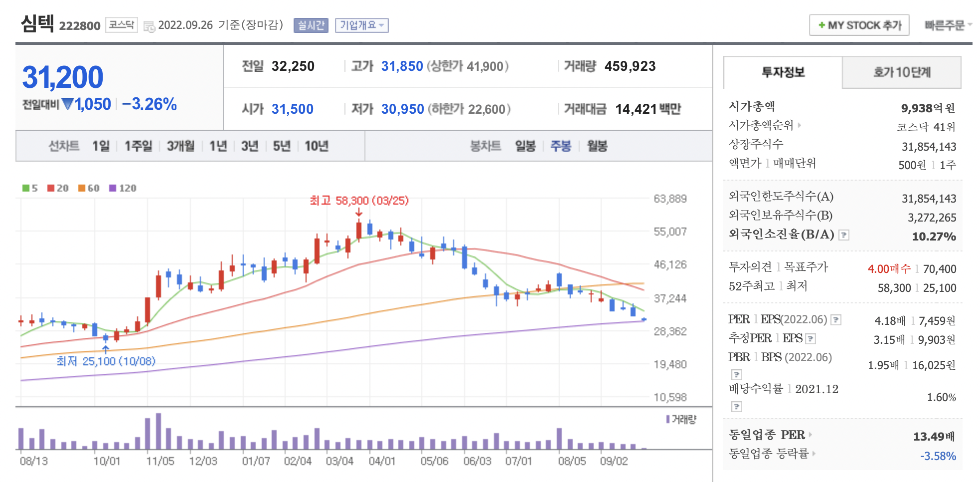Select the 월봉 candlestick chart
Image resolution: width=980 pixels, height=482 pixels.
coord(597,146)
